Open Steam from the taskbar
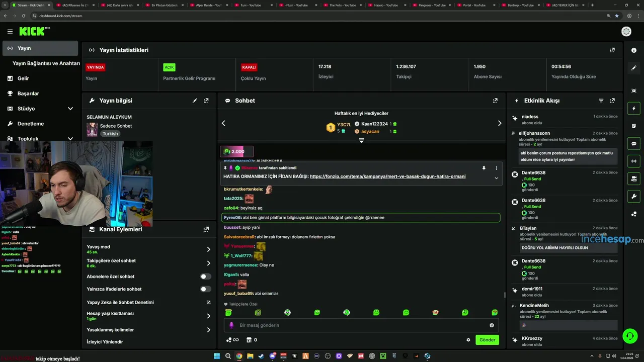The image size is (644, 362). tap(261, 356)
